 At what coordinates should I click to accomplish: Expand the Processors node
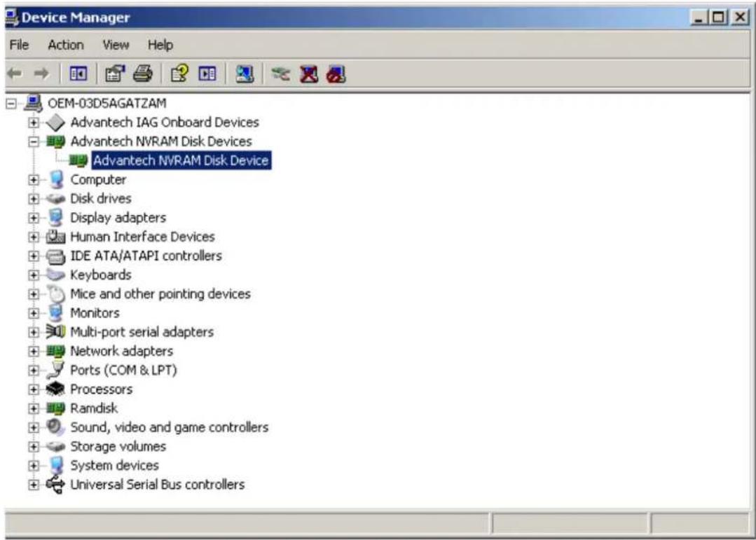[x=33, y=389]
